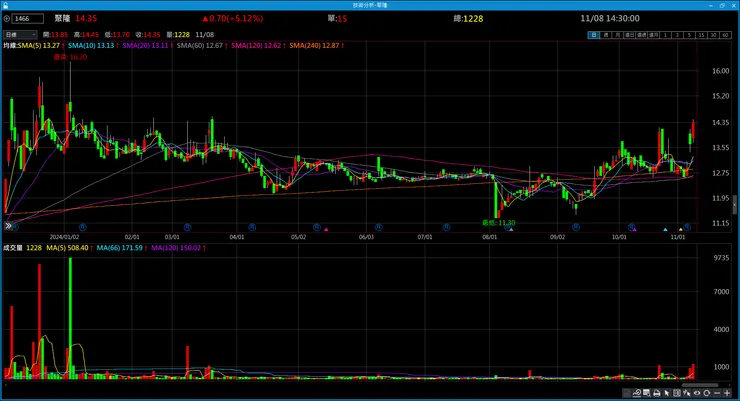Select the 3-minute timeframe button

click(x=677, y=35)
